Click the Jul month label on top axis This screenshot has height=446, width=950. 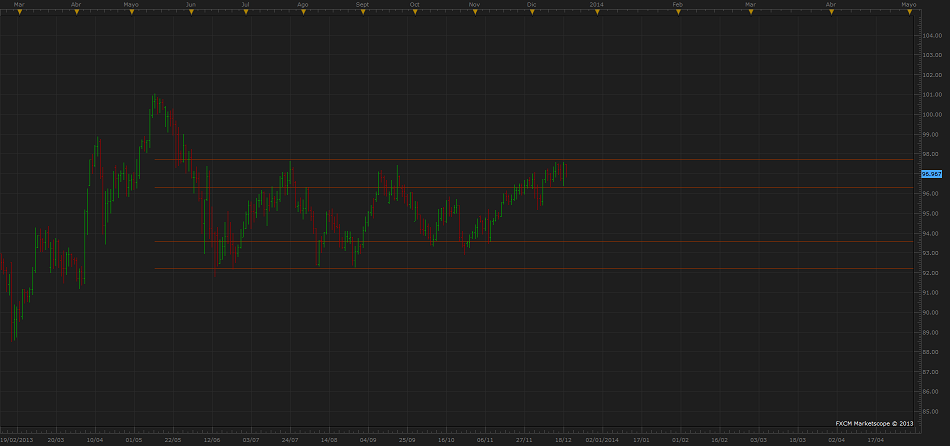[246, 5]
